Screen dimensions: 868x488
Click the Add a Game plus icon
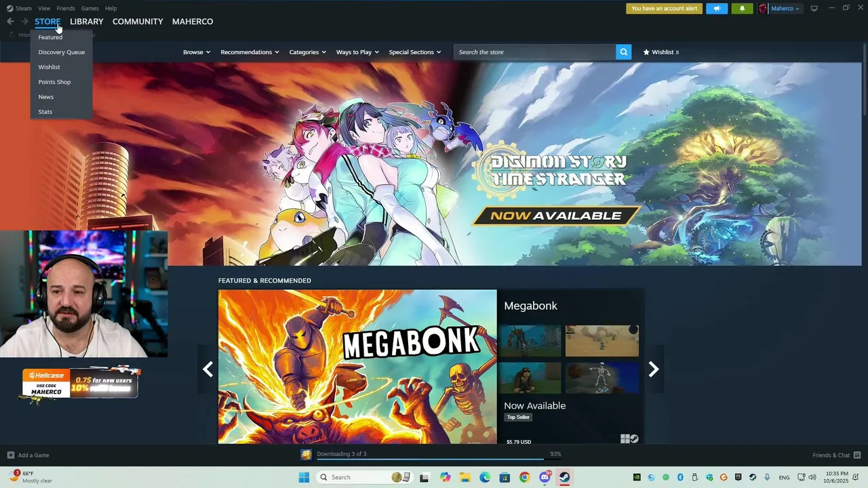pyautogui.click(x=10, y=455)
